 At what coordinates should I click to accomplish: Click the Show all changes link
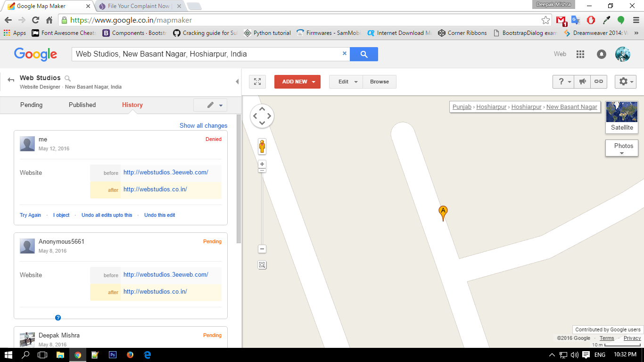(203, 125)
